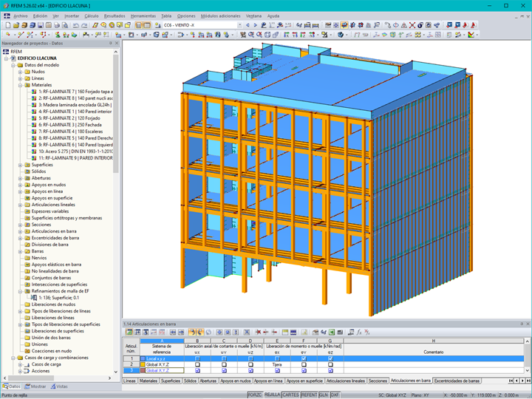The height and width of the screenshot is (399, 532).
Task: Toggle uy checkbox in articulation row 1
Action: click(224, 358)
